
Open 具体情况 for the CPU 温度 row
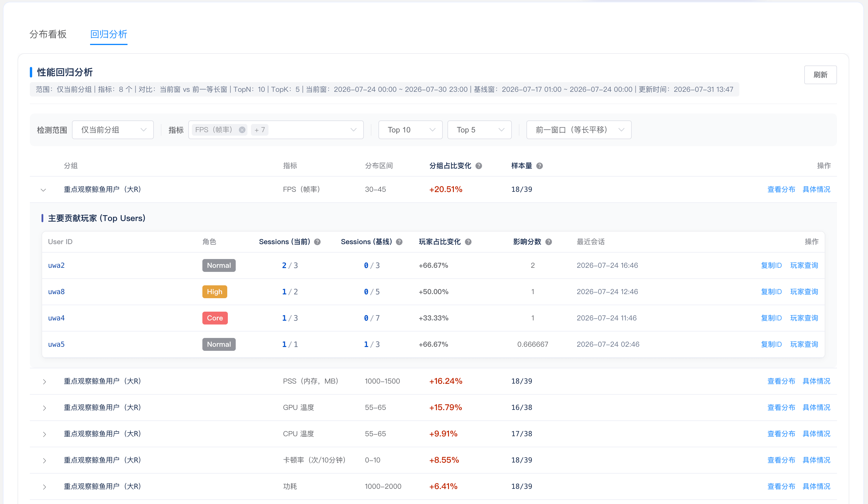[816, 434]
